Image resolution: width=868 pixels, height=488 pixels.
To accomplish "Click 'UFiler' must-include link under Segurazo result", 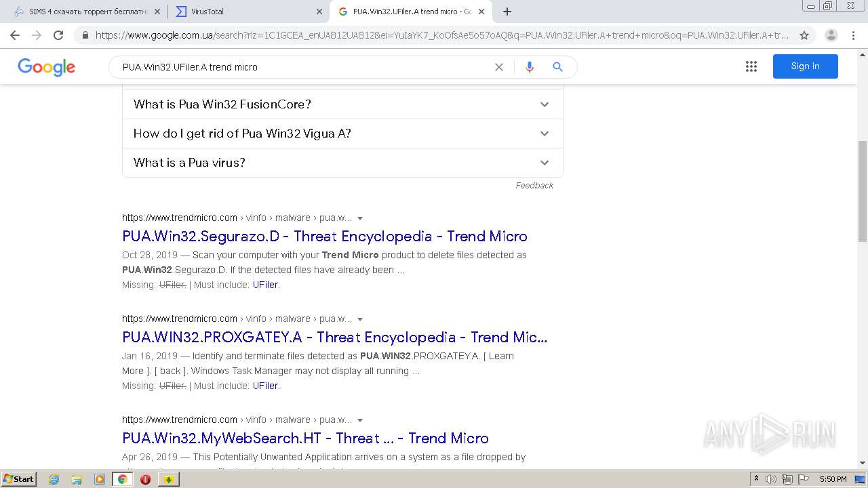I will [265, 285].
